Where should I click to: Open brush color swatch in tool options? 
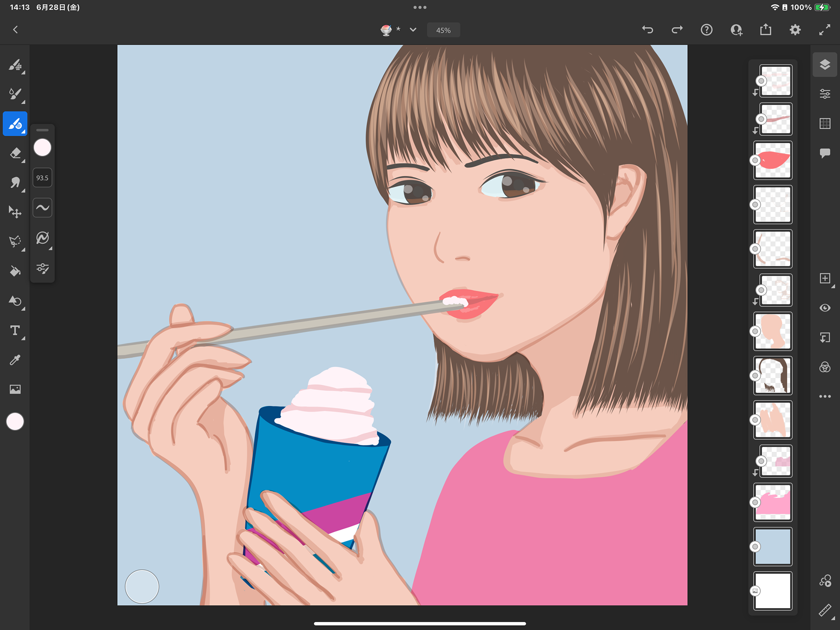[42, 148]
